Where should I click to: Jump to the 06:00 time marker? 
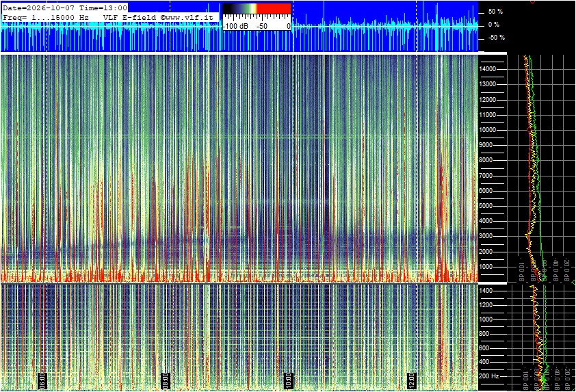pos(42,381)
